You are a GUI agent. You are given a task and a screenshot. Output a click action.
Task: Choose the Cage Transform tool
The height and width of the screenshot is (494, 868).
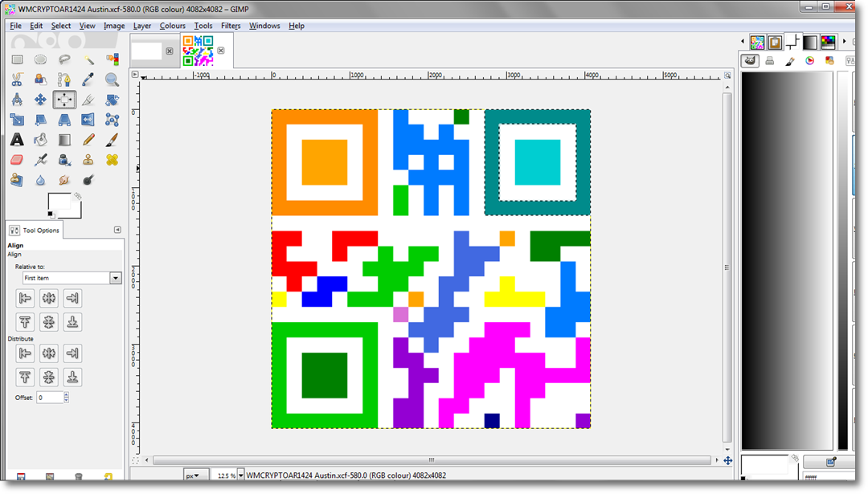[112, 120]
